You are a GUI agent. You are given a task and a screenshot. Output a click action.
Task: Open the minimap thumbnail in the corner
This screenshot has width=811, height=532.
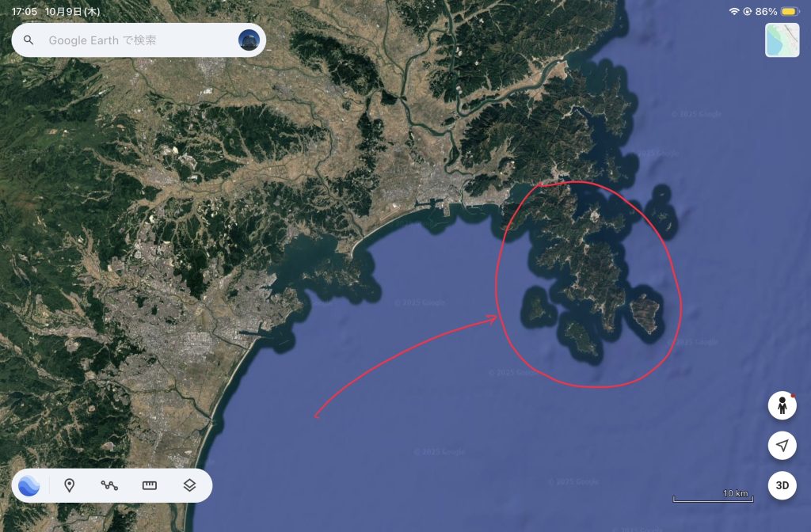(782, 40)
